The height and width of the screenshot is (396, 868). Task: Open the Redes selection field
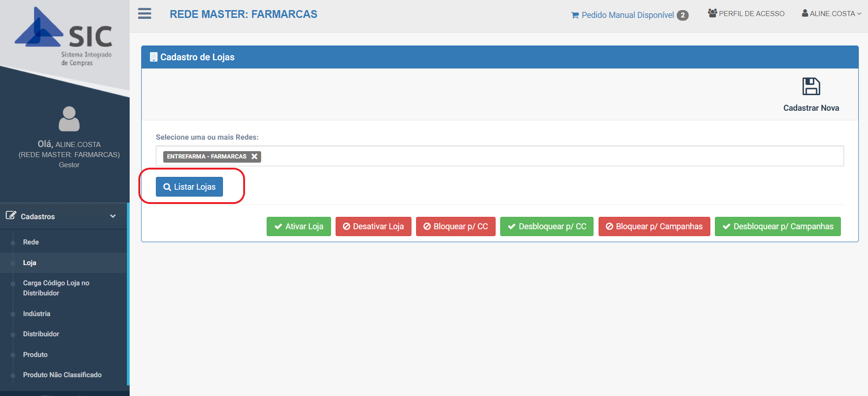(552, 156)
